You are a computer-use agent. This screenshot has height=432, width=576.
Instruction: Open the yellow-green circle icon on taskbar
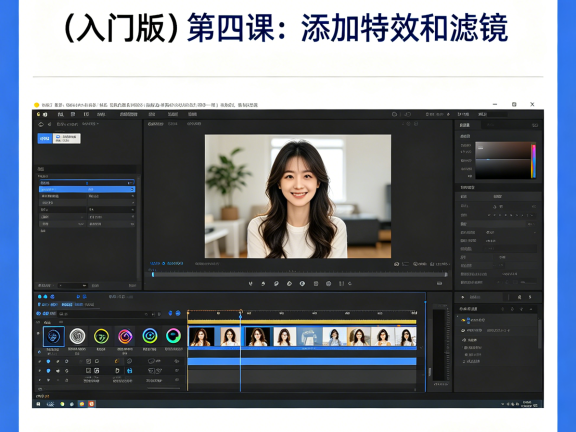[x=62, y=404]
